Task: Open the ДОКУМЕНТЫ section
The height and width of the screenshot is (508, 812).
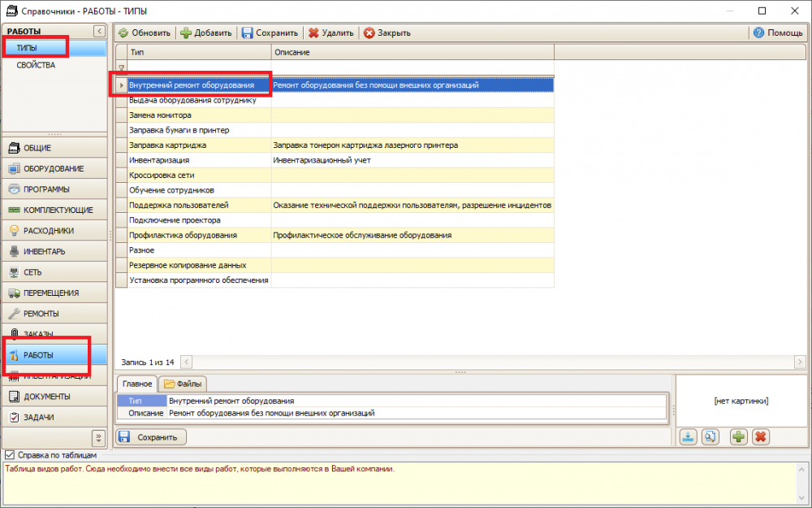Action: click(55, 397)
